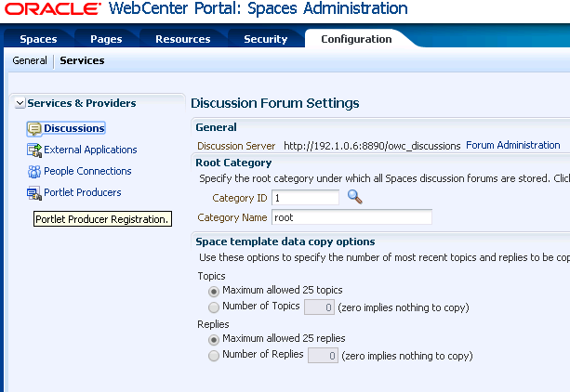Select Number of Replies radio button
Image resolution: width=570 pixels, height=392 pixels.
pyautogui.click(x=214, y=355)
